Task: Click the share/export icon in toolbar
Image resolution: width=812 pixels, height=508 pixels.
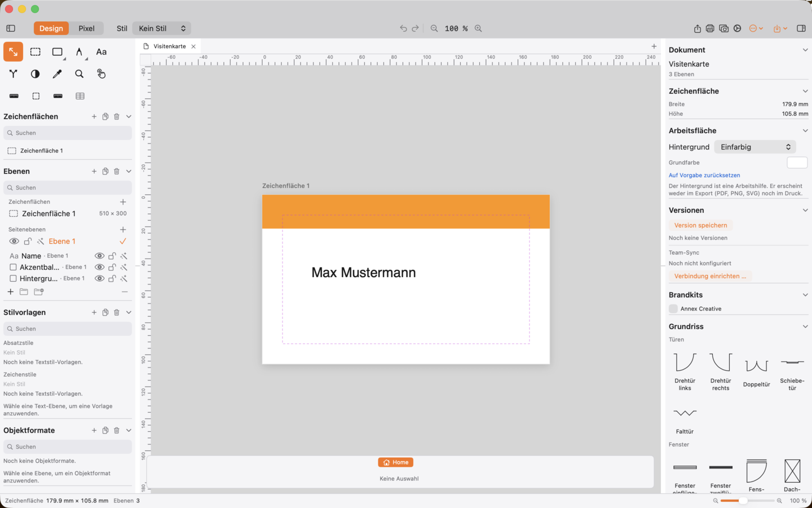Action: pyautogui.click(x=698, y=28)
